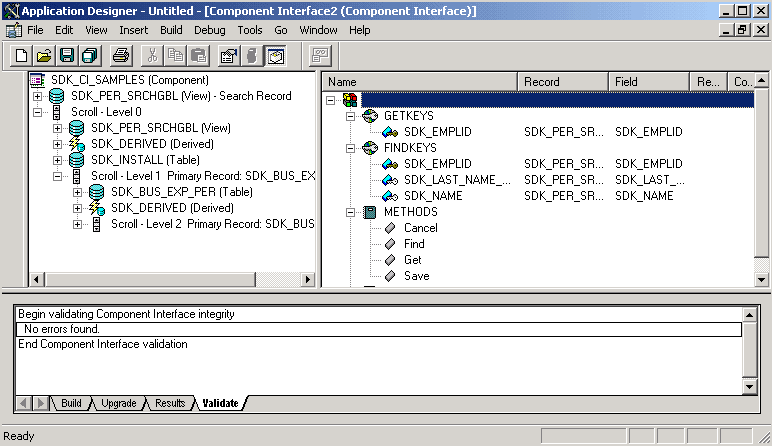The image size is (772, 446).
Task: Select the Validate output tab
Action: click(x=220, y=403)
